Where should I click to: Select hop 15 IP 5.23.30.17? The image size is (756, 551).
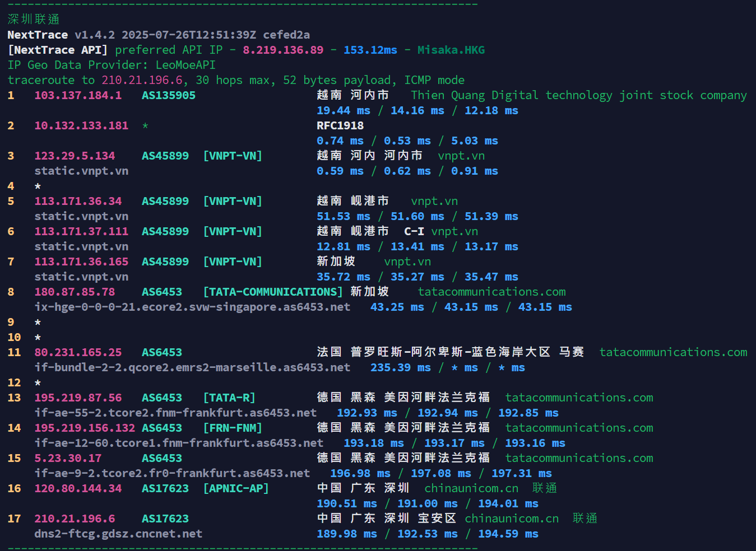pos(68,458)
